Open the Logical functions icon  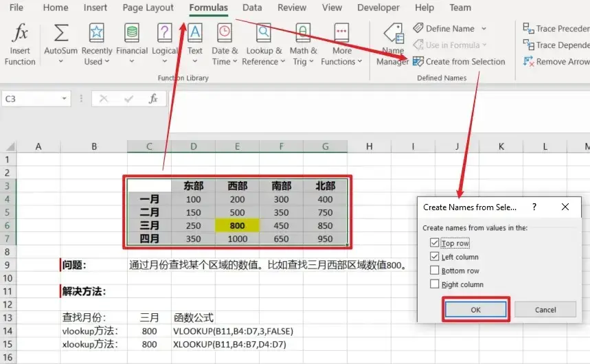pyautogui.click(x=164, y=32)
